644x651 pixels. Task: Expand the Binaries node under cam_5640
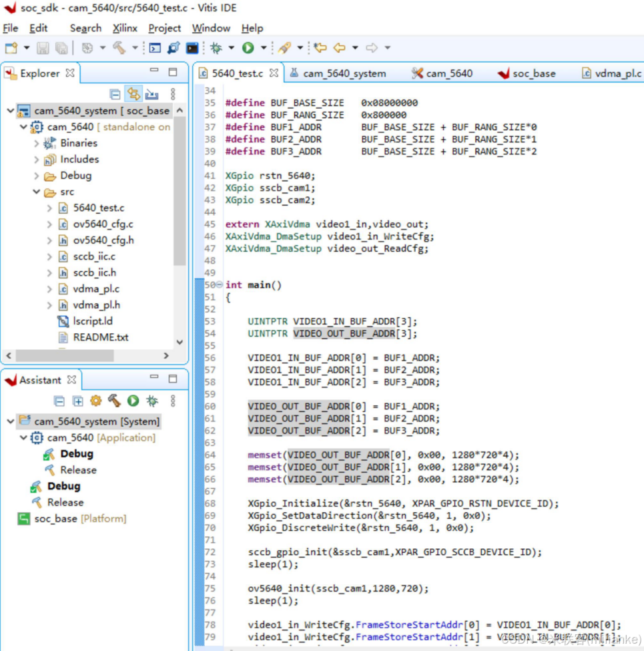(35, 143)
